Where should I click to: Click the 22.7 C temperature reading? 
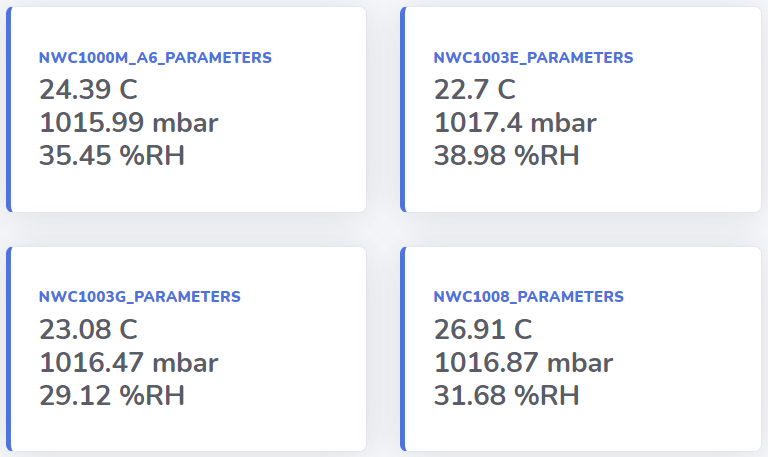[475, 90]
